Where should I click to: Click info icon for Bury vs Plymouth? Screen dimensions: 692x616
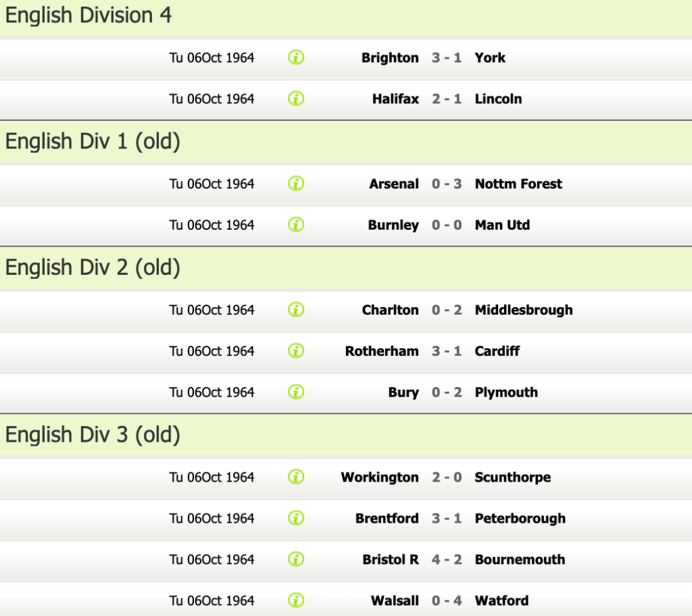pos(296,392)
